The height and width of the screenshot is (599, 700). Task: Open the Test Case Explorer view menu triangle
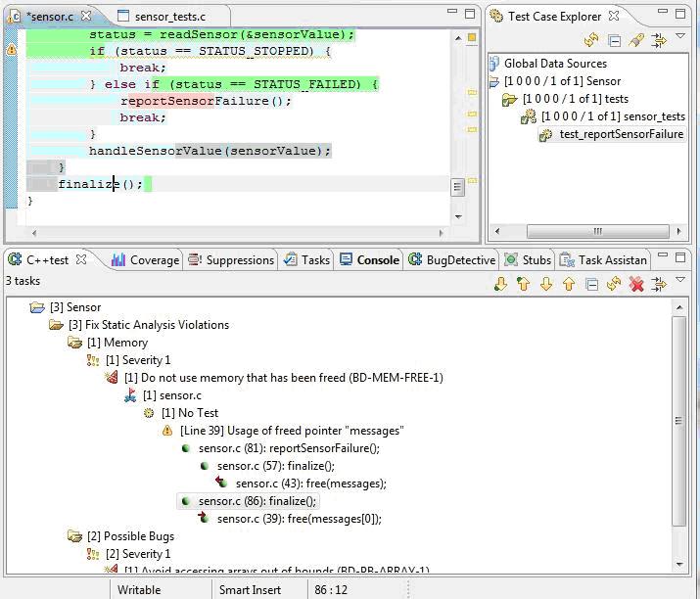coord(680,36)
